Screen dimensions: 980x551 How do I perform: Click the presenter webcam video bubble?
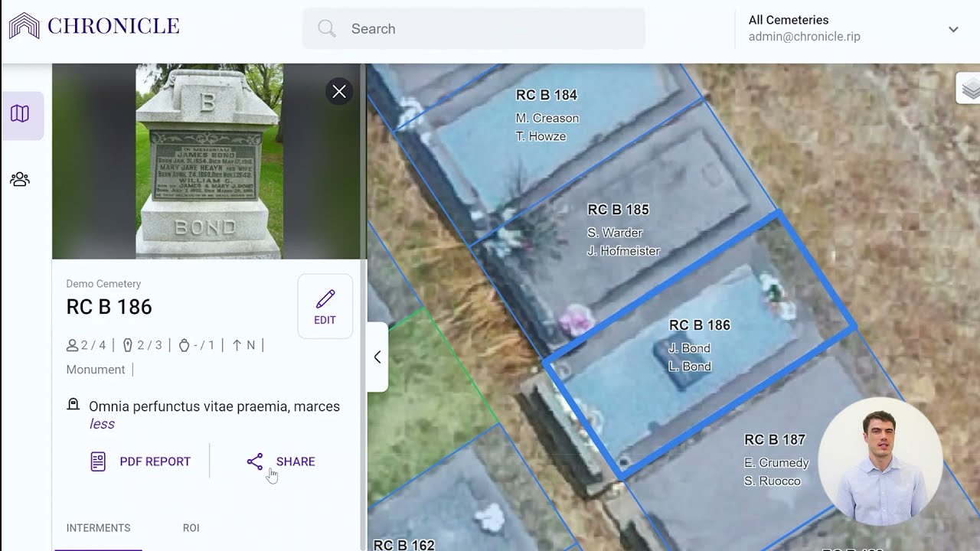(x=880, y=460)
